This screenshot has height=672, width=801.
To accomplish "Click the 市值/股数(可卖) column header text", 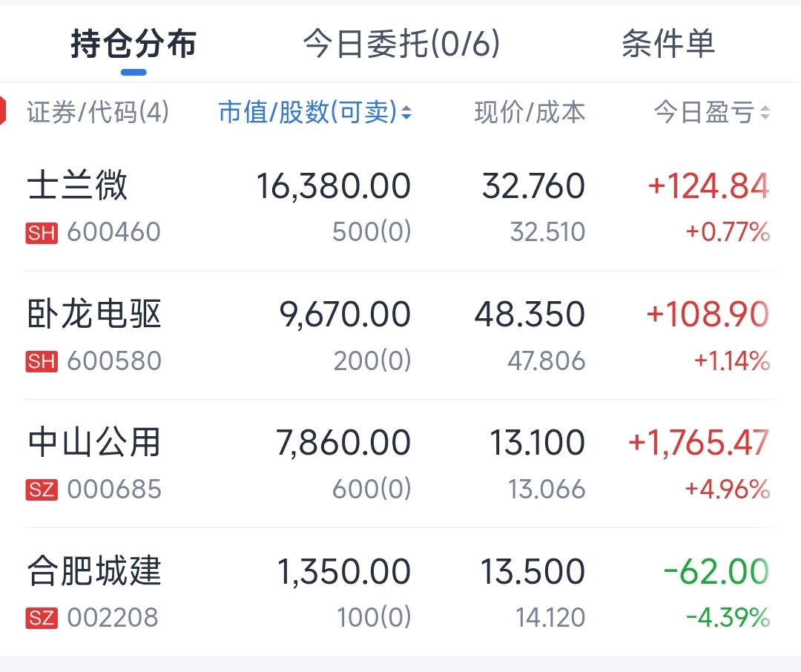I will coord(307,113).
